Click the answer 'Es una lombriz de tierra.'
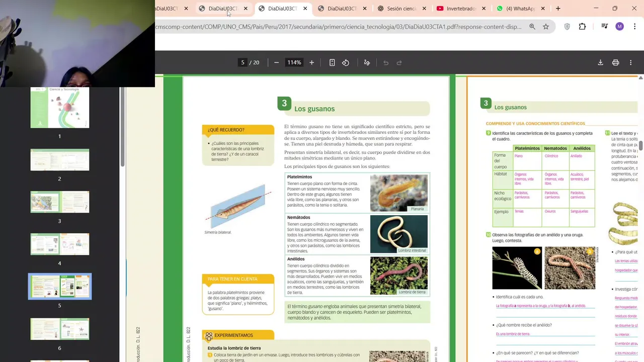This screenshot has height=362, width=644. point(513,334)
